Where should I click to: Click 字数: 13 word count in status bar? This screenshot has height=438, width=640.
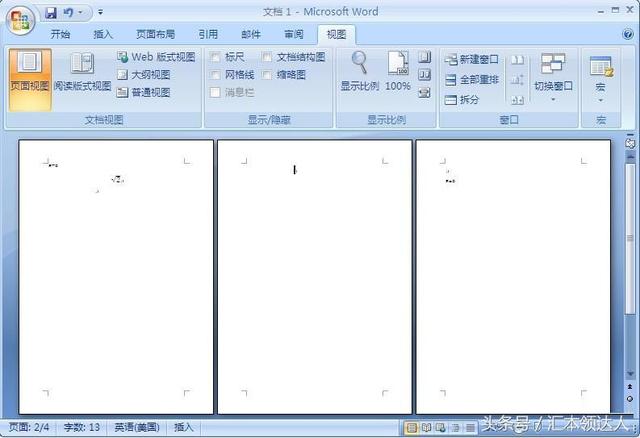click(x=82, y=427)
